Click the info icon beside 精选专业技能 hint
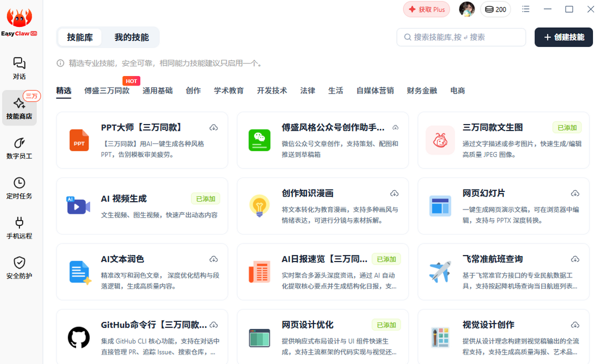The width and height of the screenshot is (600, 364). (60, 63)
